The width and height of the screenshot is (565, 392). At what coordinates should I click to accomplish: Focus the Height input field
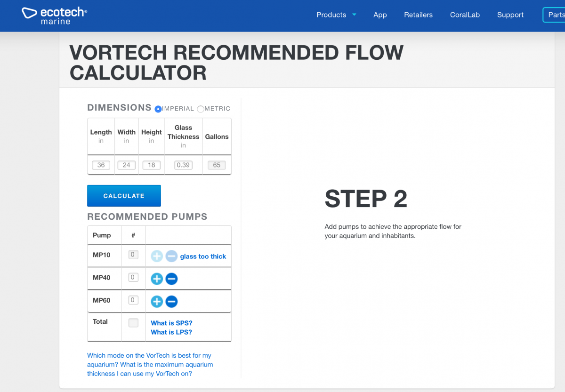pos(151,165)
